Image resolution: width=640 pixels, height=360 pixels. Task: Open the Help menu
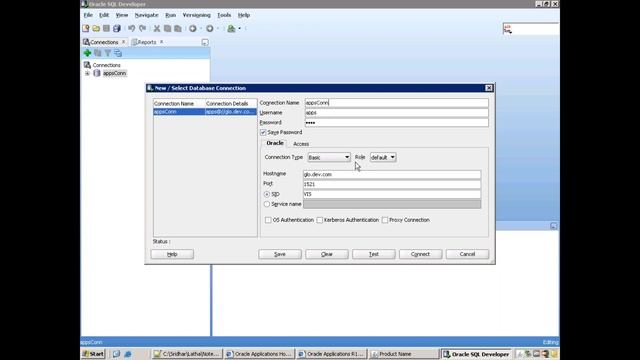(244, 15)
